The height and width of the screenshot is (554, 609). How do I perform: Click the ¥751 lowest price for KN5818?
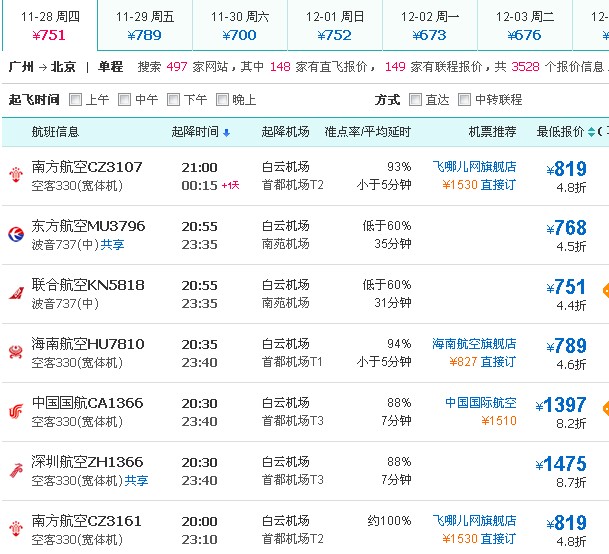coord(566,287)
